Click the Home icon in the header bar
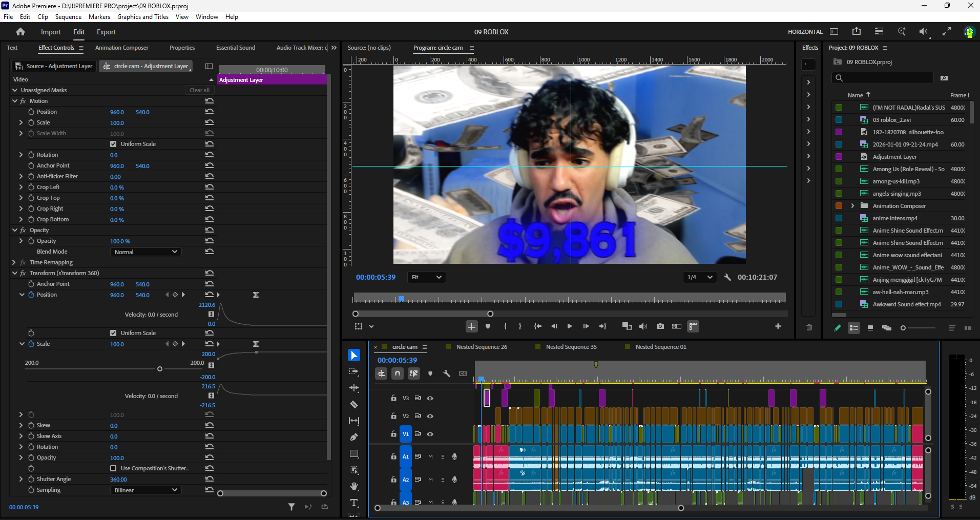Image resolution: width=980 pixels, height=520 pixels. click(20, 32)
